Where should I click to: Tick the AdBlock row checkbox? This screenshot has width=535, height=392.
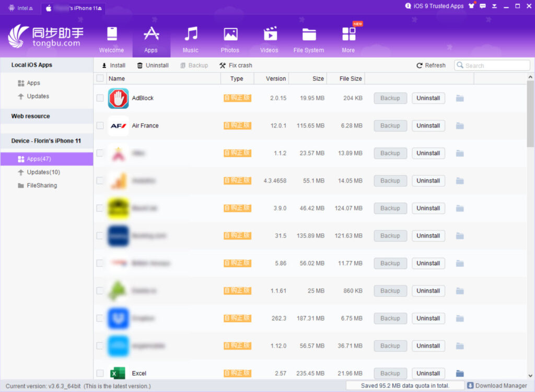point(100,98)
